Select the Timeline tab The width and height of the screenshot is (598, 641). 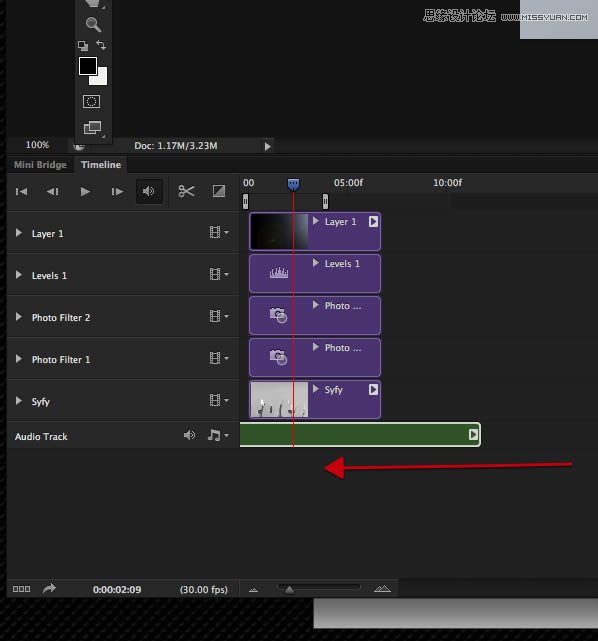(101, 165)
